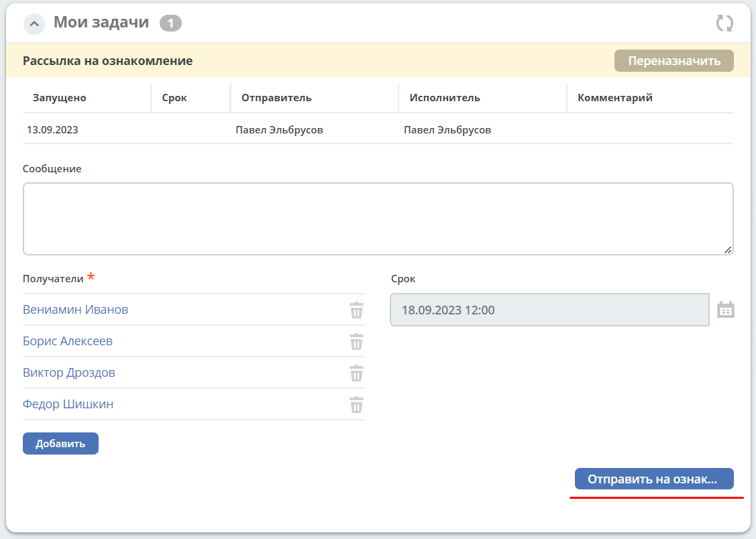Click Павел Эльбрусов in the Исполнитель column
Image resolution: width=756 pixels, height=539 pixels.
click(447, 130)
